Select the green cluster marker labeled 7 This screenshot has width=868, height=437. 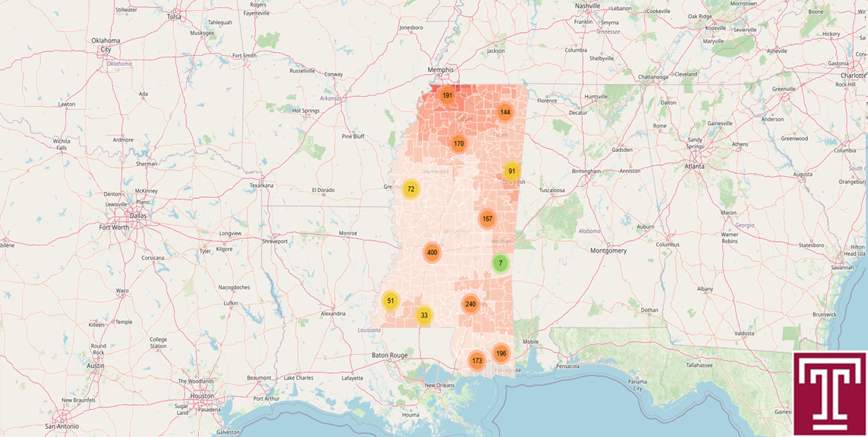tap(501, 263)
